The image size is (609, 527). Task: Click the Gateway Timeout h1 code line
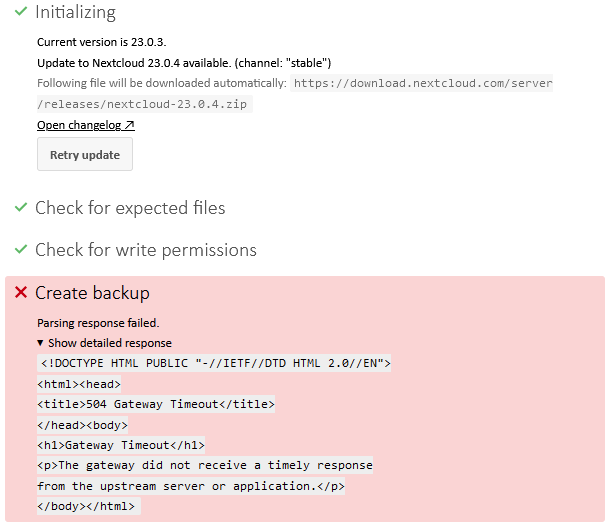[x=121, y=445]
